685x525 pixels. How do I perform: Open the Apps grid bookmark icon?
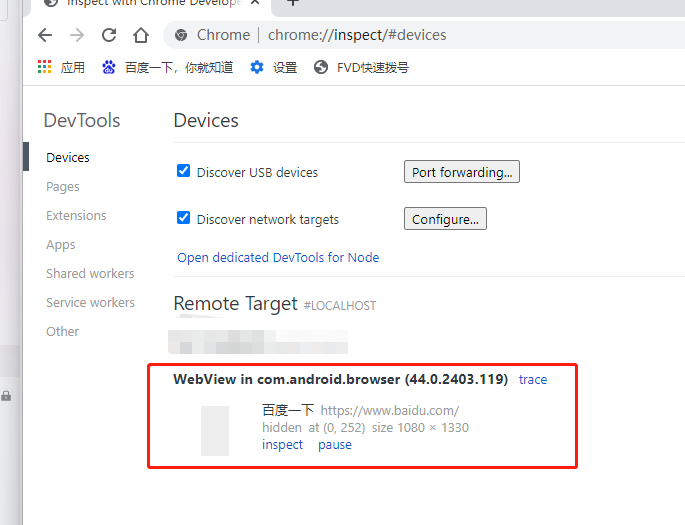[45, 67]
